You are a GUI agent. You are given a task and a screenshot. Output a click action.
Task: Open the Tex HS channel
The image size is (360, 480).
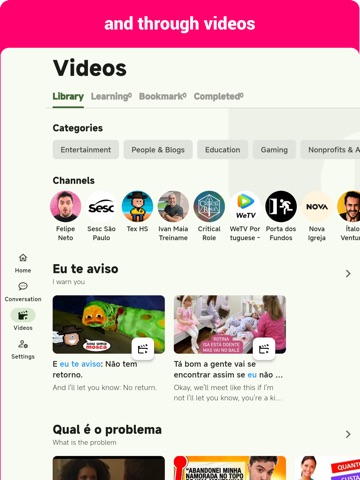tap(137, 212)
